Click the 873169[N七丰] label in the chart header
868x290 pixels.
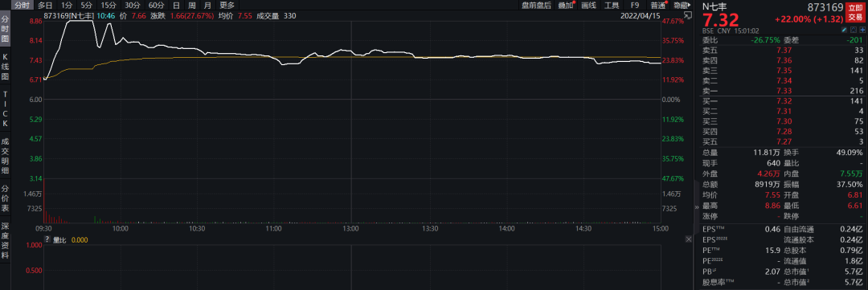pyautogui.click(x=68, y=15)
